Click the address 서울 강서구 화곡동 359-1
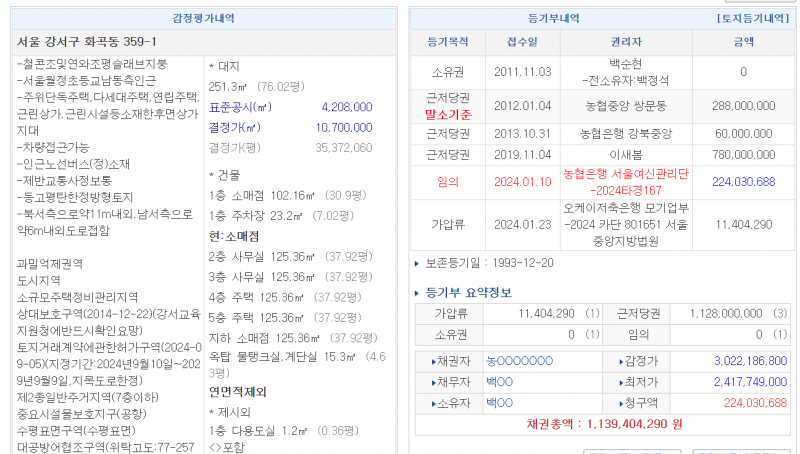This screenshot has height=454, width=800. point(87,42)
